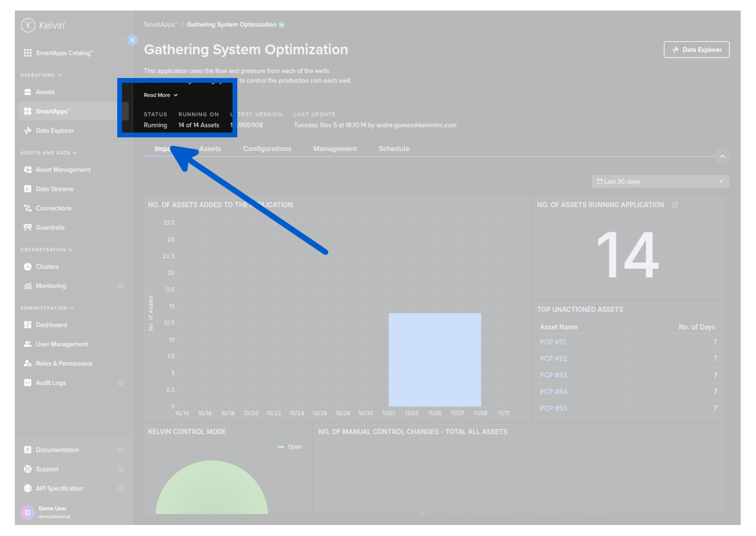756x536 pixels.
Task: Switch to the Schedule tab
Action: [394, 149]
